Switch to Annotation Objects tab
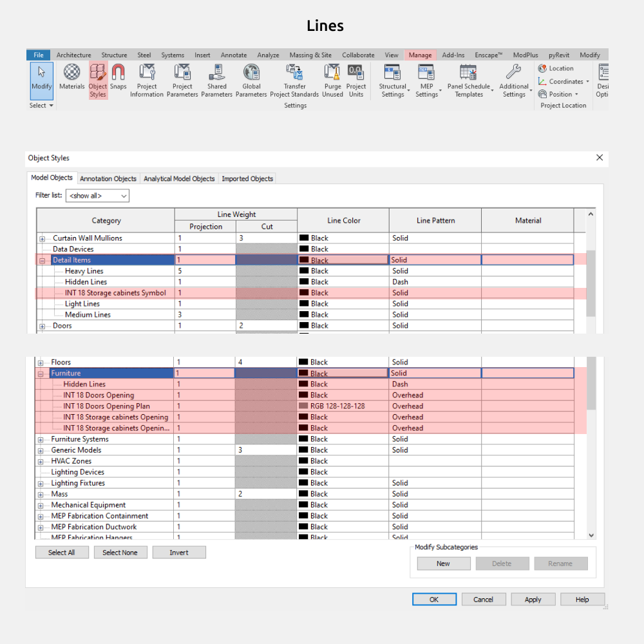Image resolution: width=644 pixels, height=644 pixels. point(108,178)
